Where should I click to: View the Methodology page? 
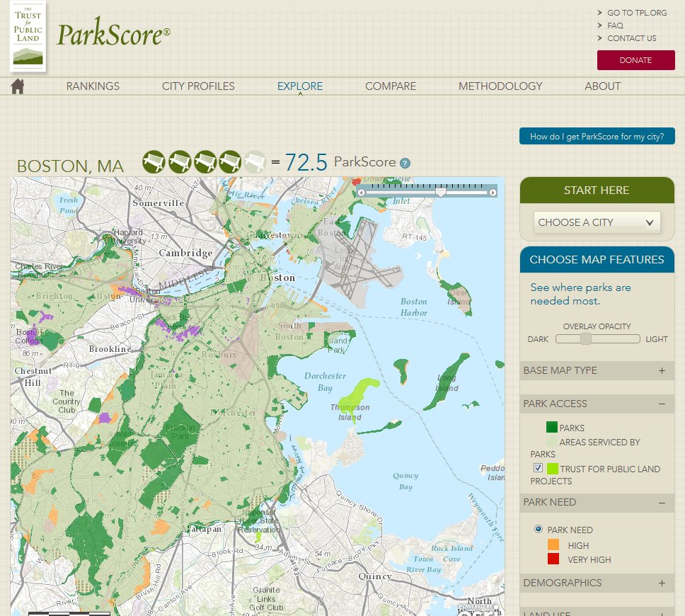tap(500, 86)
